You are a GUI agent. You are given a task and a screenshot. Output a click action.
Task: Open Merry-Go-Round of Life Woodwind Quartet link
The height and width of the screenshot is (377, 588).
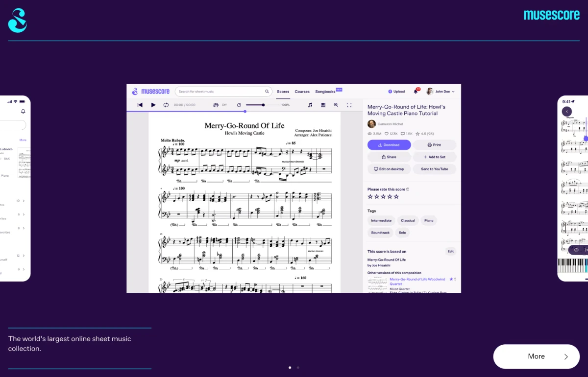417,282
